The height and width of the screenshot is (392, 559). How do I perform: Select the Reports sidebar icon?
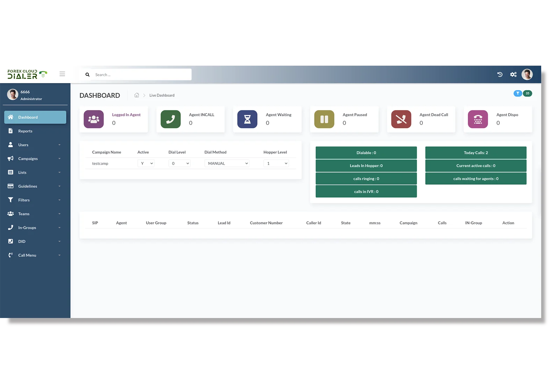point(10,131)
